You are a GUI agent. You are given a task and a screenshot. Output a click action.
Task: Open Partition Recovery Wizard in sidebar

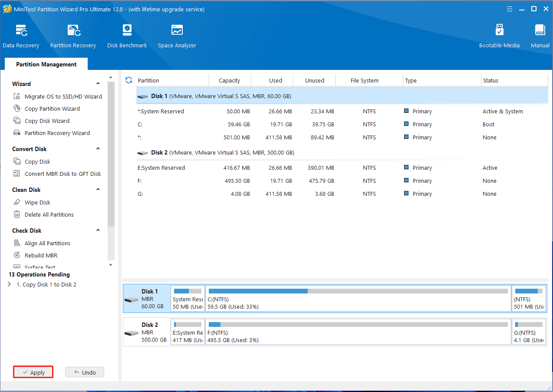tap(52, 133)
